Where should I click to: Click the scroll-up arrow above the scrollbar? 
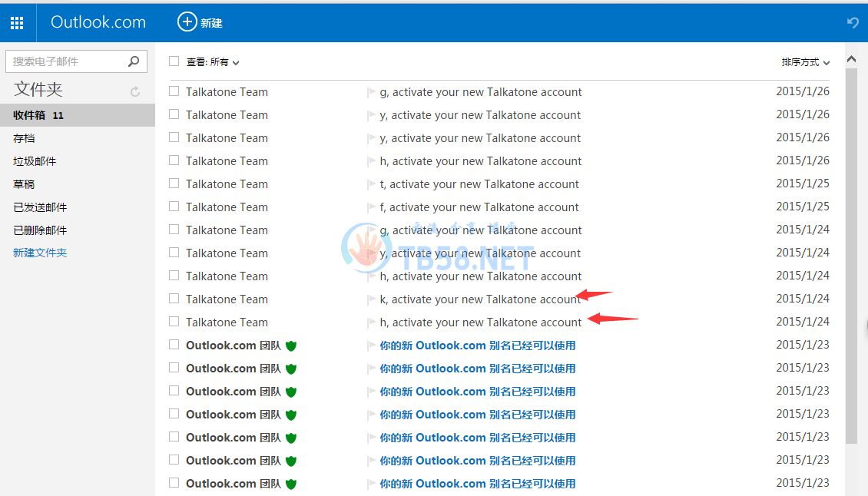coord(851,58)
